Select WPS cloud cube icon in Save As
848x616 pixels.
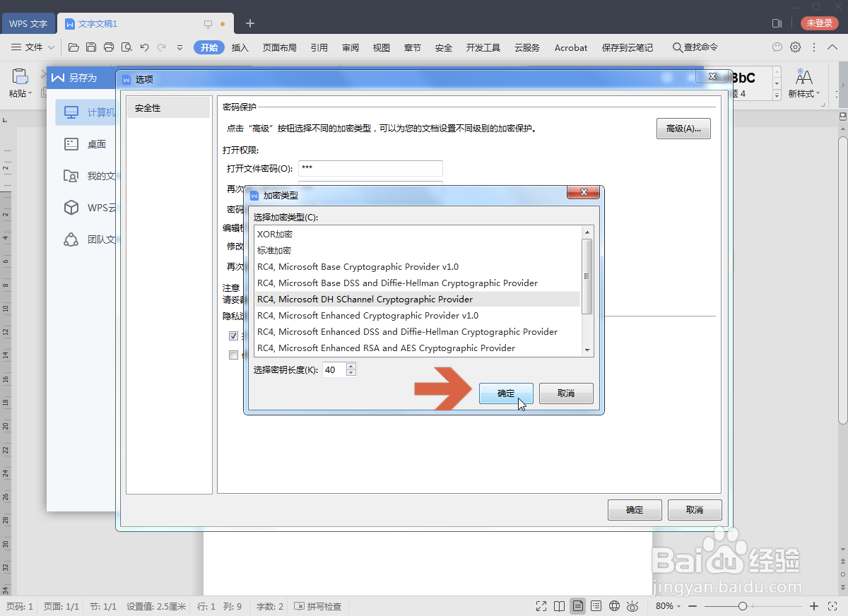(x=71, y=208)
